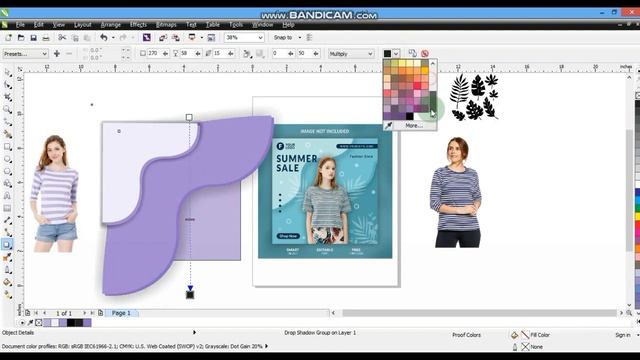
Task: Click the Cut scissors icon
Action: click(62, 38)
